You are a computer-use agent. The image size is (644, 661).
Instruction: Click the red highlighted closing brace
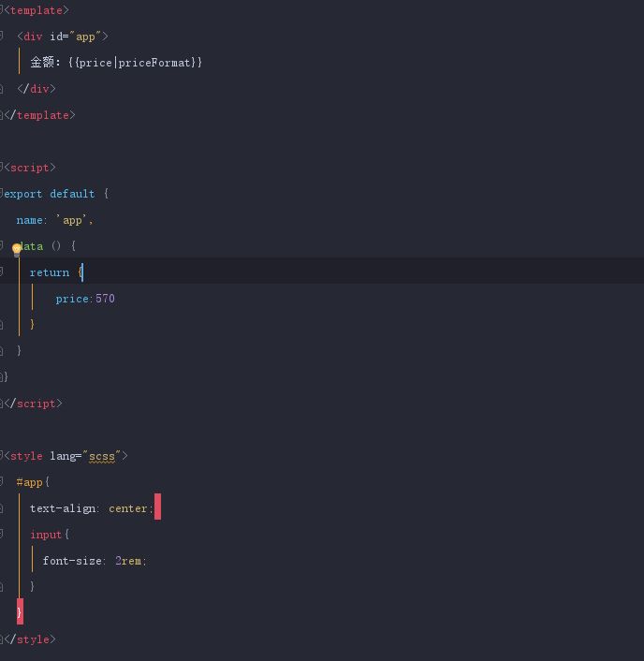[x=20, y=612]
